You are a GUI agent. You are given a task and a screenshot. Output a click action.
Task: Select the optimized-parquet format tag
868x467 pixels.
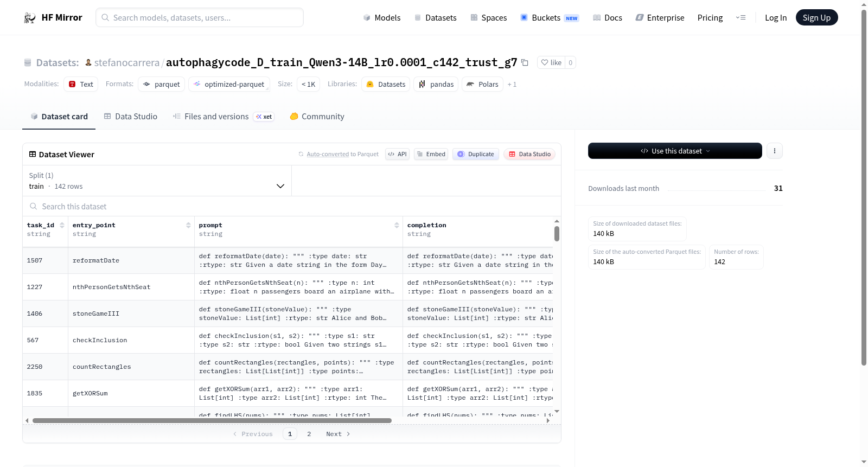coord(229,84)
